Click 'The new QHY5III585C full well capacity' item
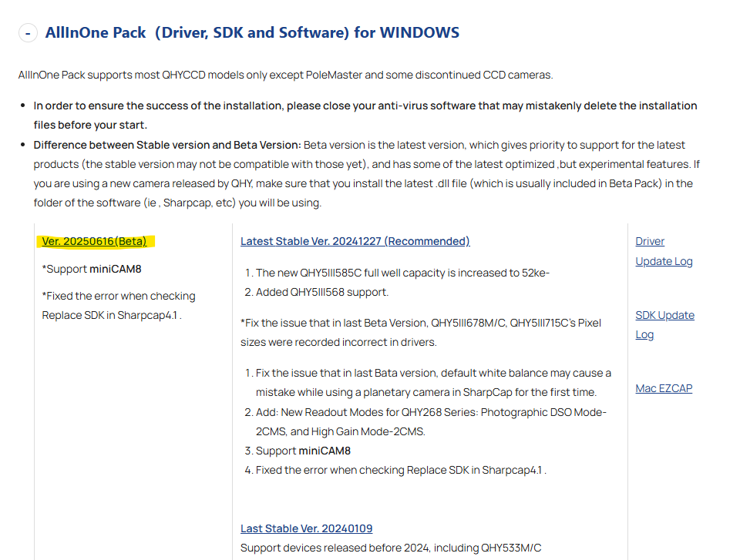 click(x=402, y=273)
